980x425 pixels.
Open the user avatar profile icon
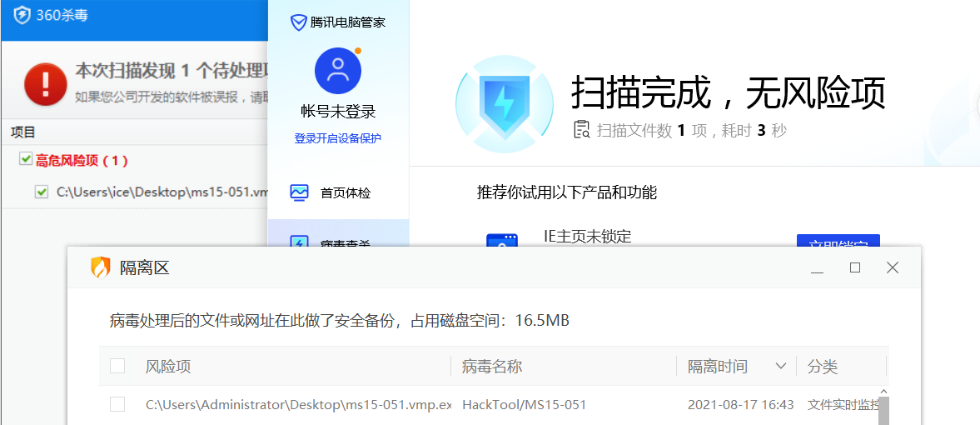pyautogui.click(x=338, y=70)
